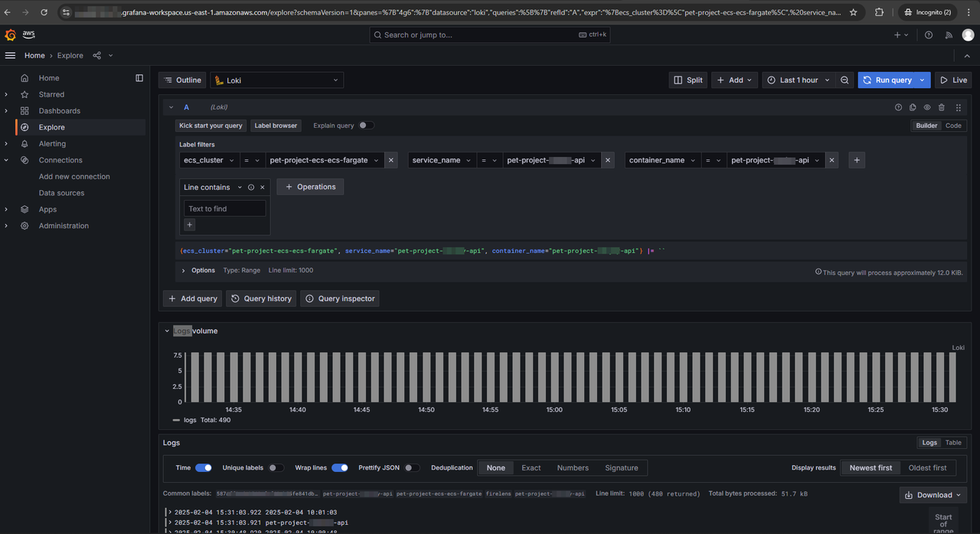Viewport: 980px width, 534px height.
Task: Select Numbers deduplication option
Action: (x=573, y=467)
